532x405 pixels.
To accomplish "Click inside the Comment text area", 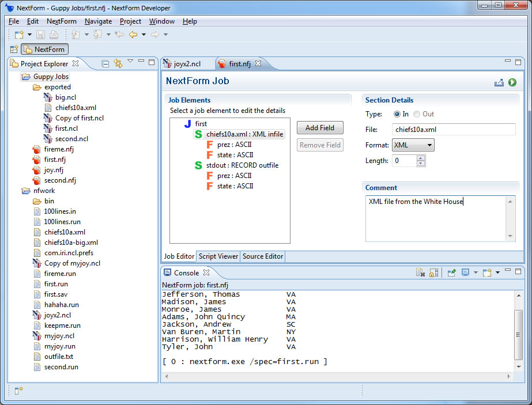I will tap(436, 219).
